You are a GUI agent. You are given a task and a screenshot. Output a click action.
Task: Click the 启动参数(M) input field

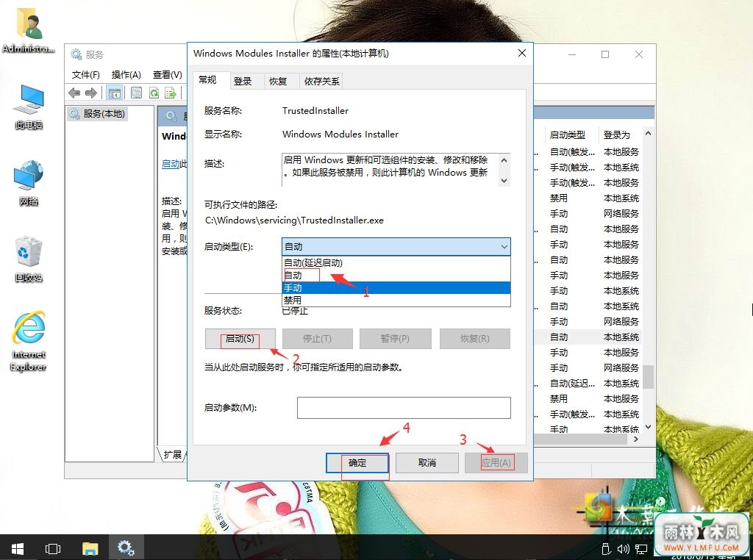[x=404, y=407]
